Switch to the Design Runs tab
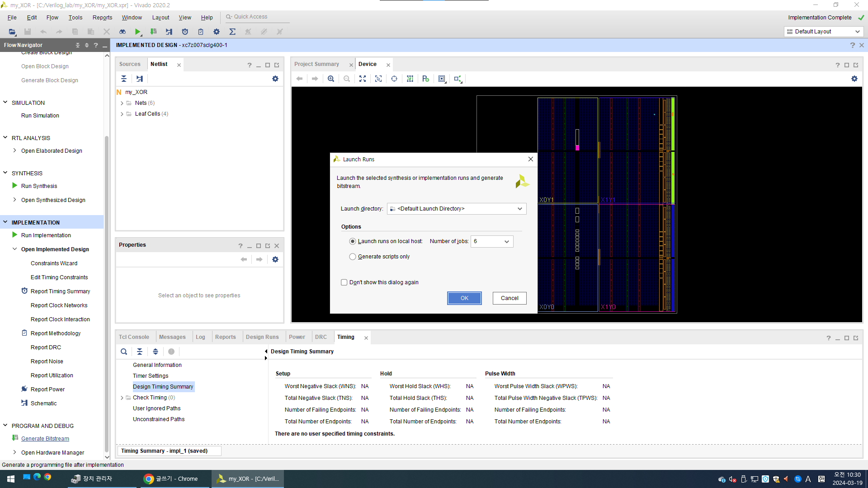868x488 pixels. click(262, 337)
